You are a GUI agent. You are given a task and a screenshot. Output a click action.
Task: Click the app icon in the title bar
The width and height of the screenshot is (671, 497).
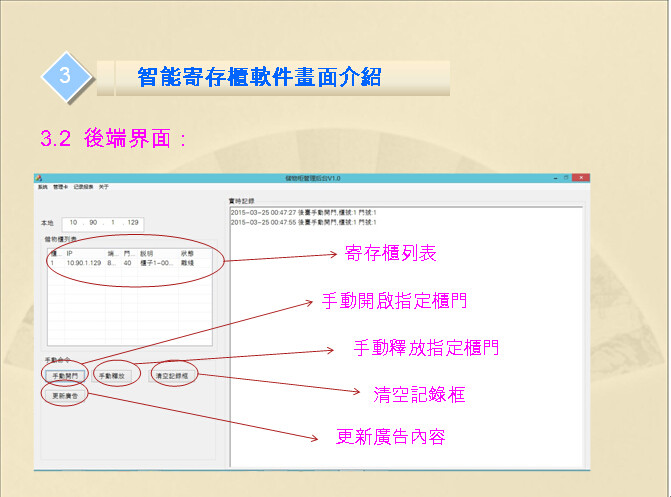[40, 178]
